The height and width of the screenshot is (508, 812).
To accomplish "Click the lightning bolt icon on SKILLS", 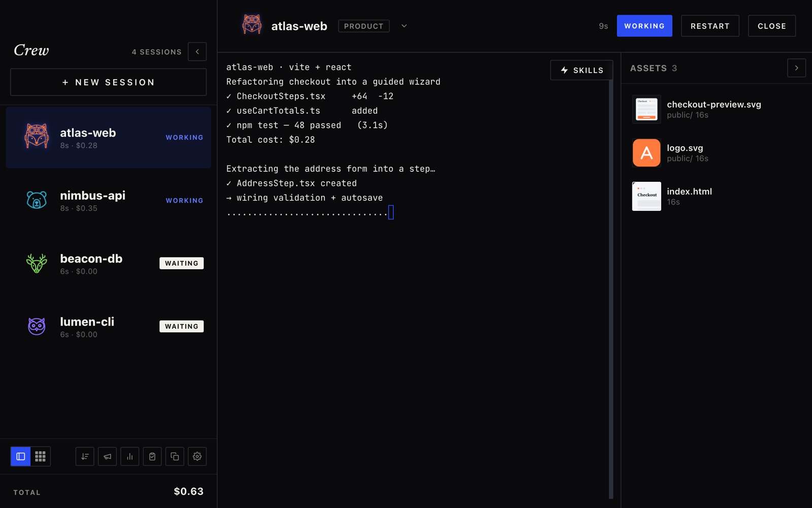I will pos(564,70).
